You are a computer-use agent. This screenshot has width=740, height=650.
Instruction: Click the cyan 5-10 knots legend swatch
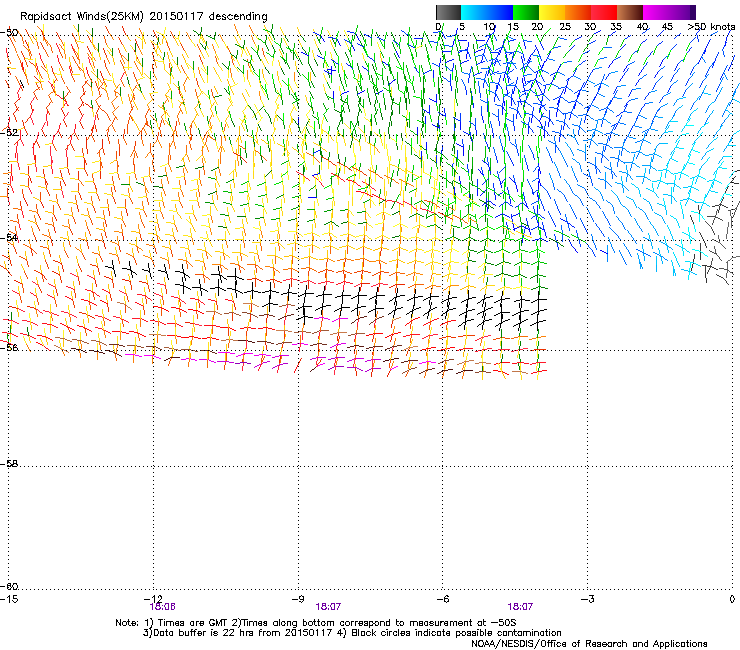(474, 12)
